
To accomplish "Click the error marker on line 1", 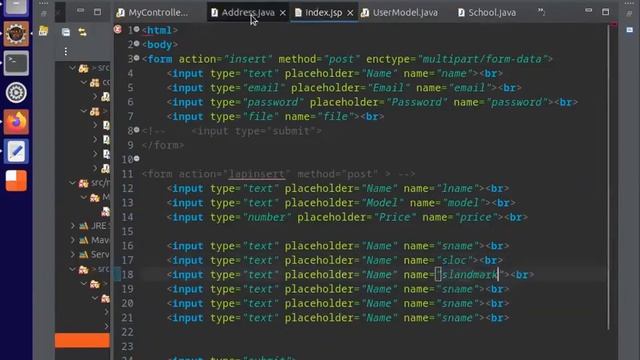I will [x=118, y=29].
